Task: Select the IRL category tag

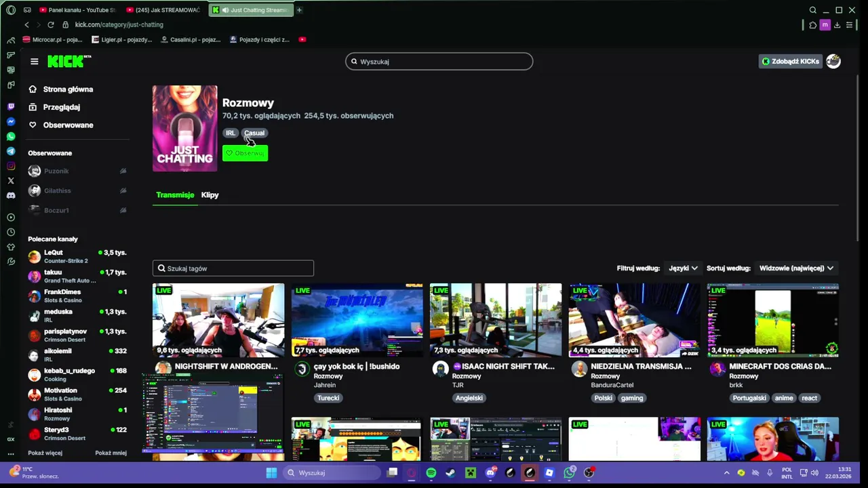Action: tap(231, 133)
